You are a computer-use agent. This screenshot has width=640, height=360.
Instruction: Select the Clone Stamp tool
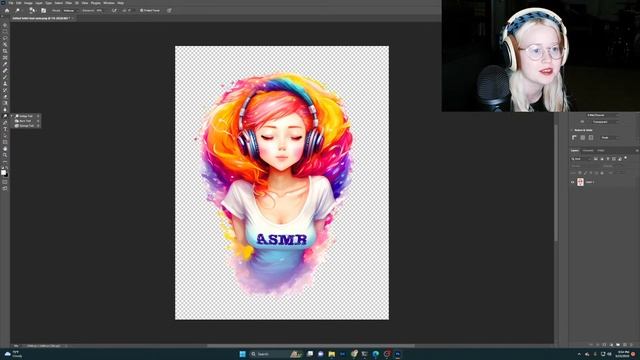coord(5,84)
